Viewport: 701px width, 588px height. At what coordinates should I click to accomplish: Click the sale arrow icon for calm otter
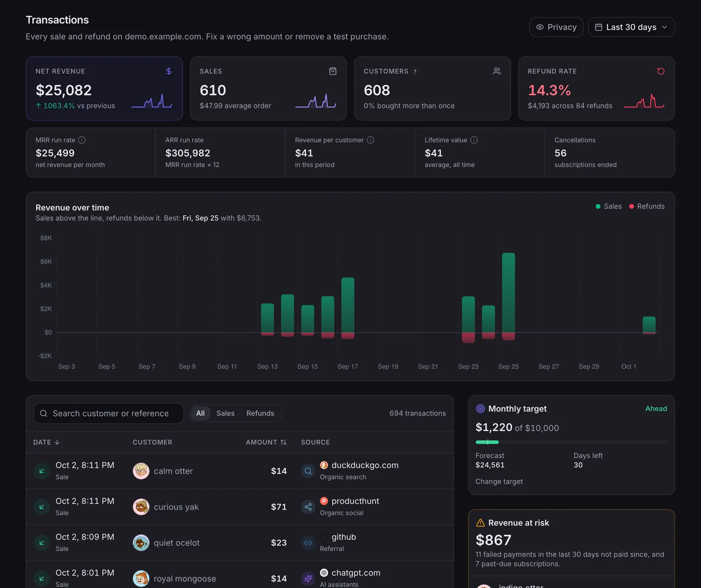pos(42,471)
